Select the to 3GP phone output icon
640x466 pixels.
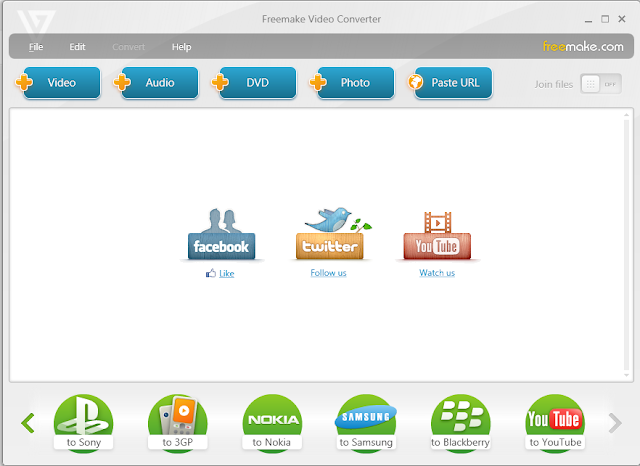pyautogui.click(x=178, y=423)
